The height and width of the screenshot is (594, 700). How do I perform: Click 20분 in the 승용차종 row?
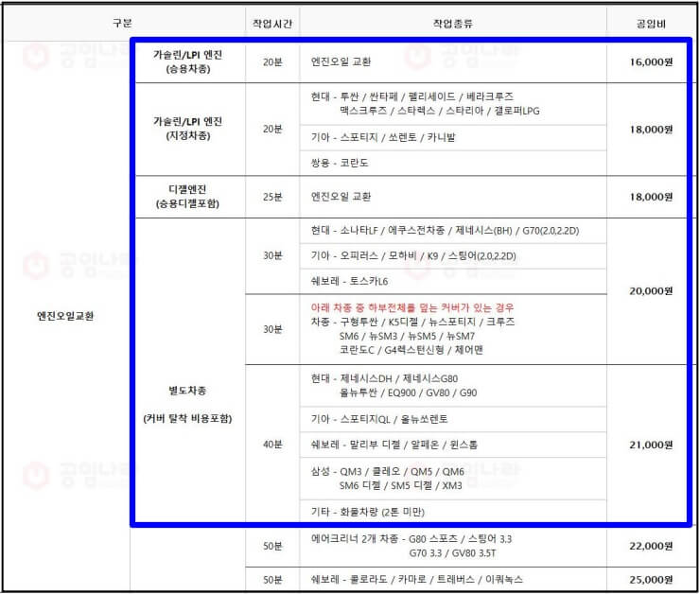coord(272,62)
